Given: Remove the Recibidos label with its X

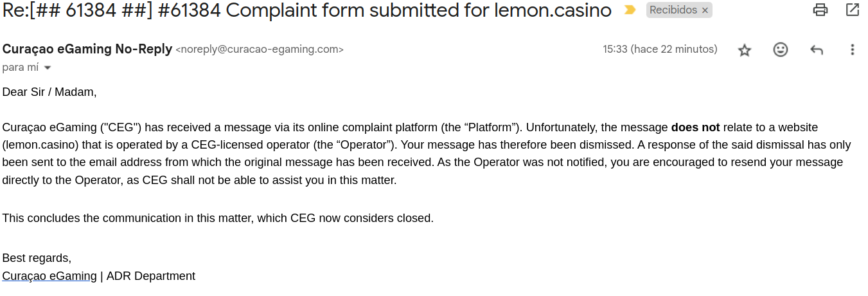Looking at the screenshot, I should click(705, 10).
